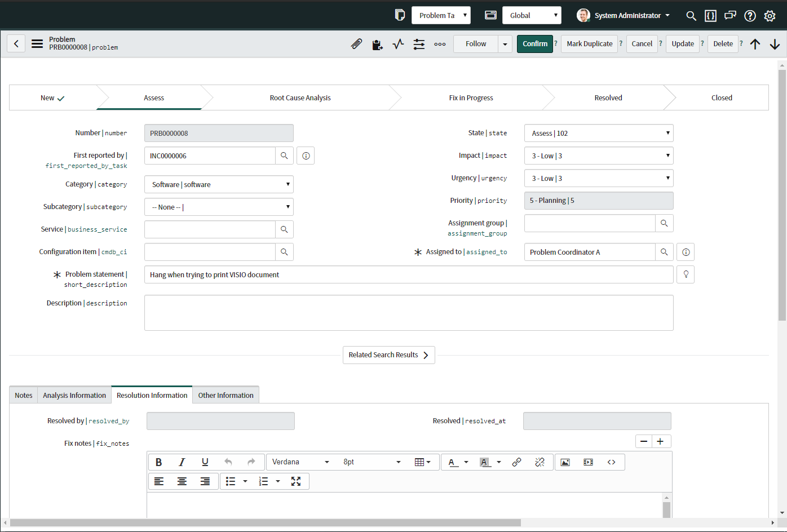
Task: Click the Confirm button
Action: point(535,44)
